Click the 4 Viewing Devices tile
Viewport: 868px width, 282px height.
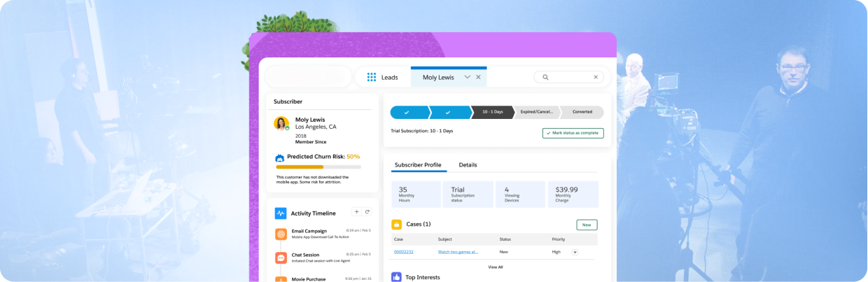point(520,195)
